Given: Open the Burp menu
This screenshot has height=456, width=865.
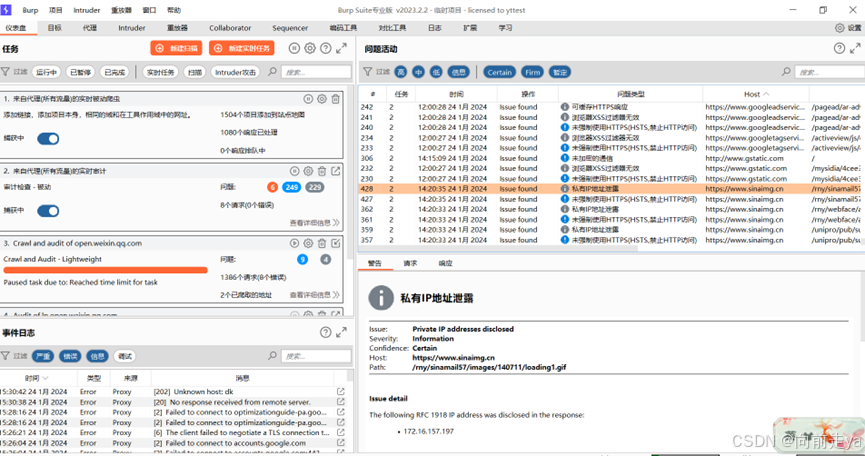Looking at the screenshot, I should pos(30,10).
